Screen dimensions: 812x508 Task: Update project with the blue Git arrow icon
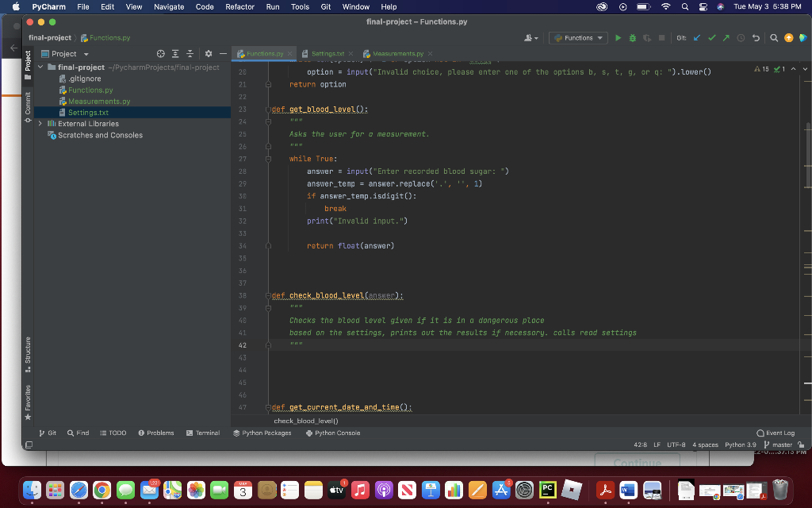point(697,37)
